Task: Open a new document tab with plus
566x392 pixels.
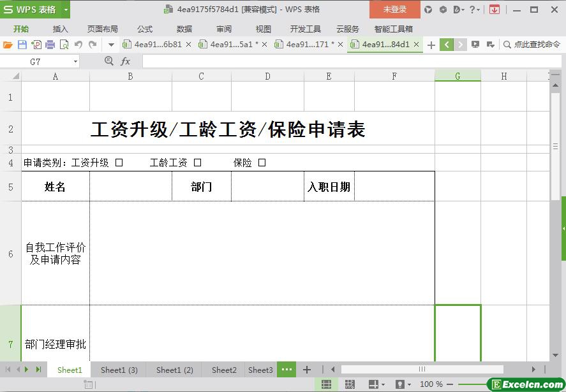Action: tap(431, 45)
